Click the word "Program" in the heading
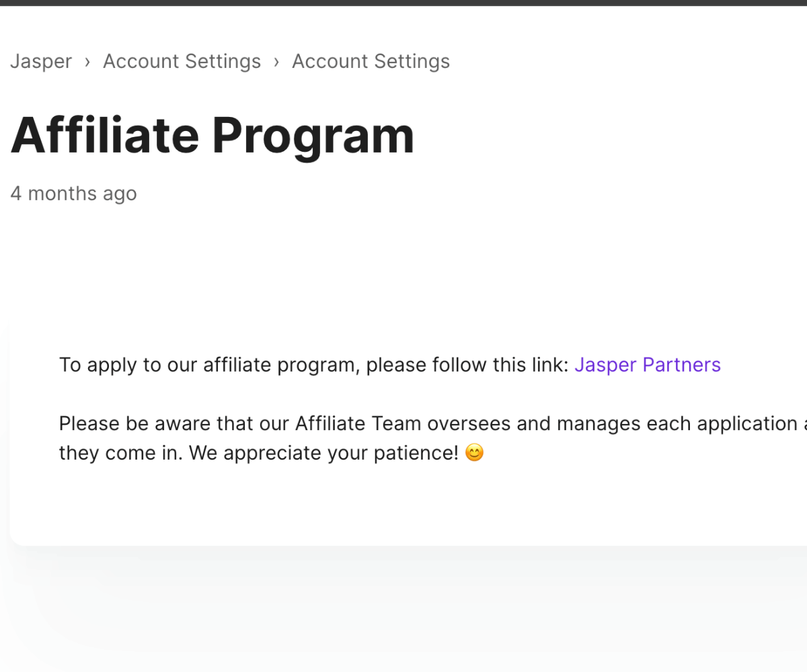The height and width of the screenshot is (672, 807). tap(313, 134)
